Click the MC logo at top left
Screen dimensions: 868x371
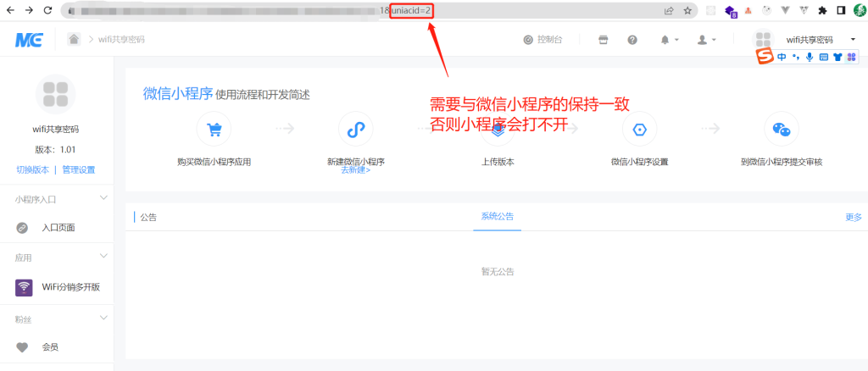(28, 39)
